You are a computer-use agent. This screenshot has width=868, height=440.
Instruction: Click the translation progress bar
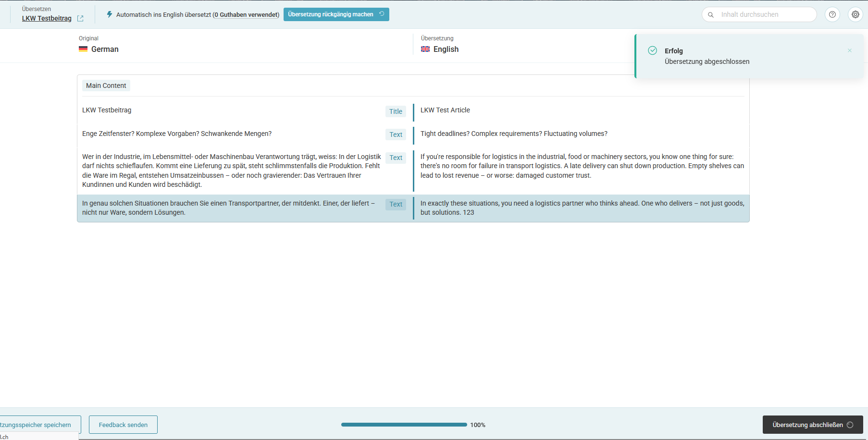coord(404,425)
